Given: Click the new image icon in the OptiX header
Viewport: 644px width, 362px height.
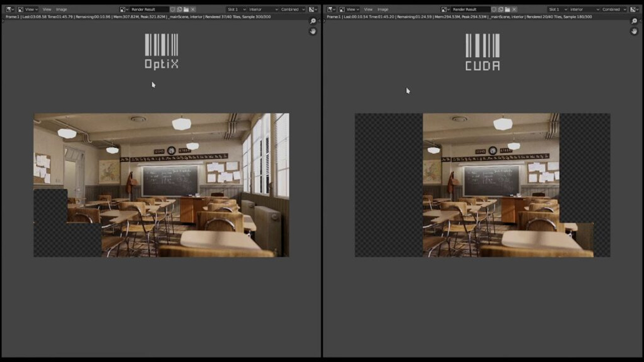Looking at the screenshot, I should coord(179,9).
